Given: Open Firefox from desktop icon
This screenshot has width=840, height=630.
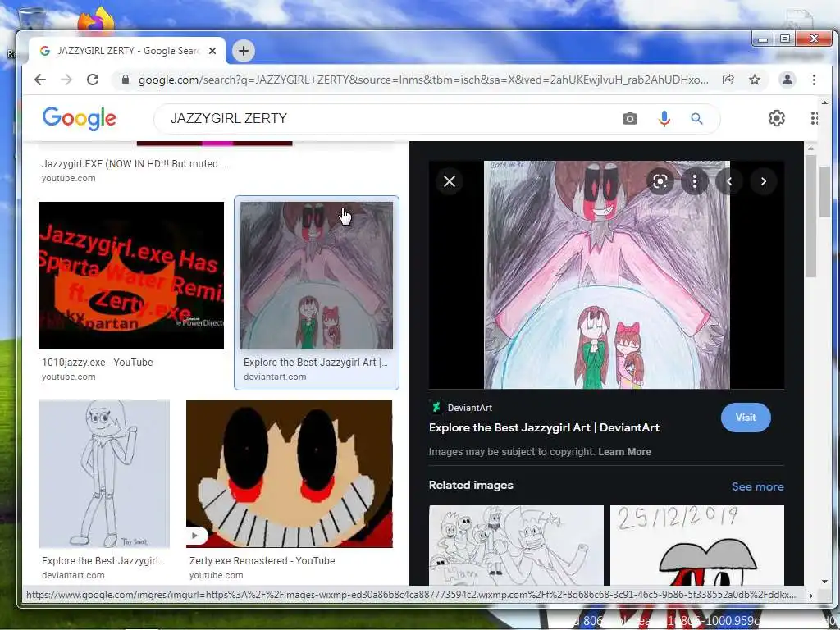Looking at the screenshot, I should [96, 20].
